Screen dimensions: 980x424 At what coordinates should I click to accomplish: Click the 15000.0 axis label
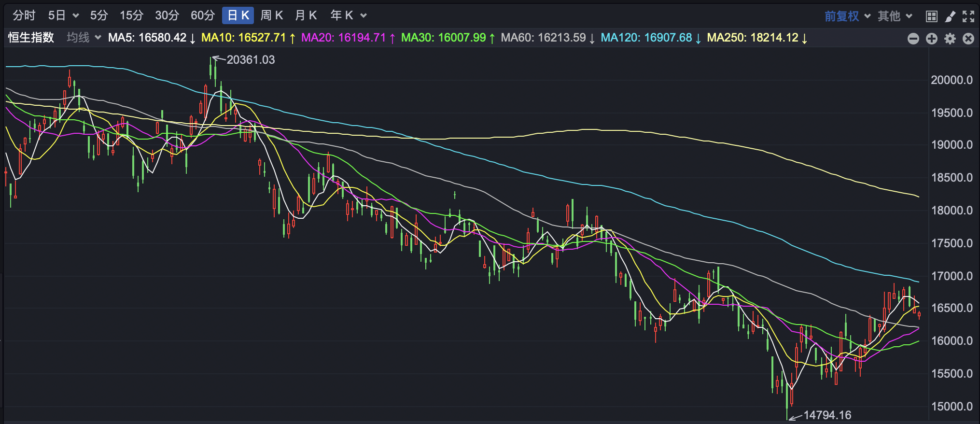tap(952, 407)
